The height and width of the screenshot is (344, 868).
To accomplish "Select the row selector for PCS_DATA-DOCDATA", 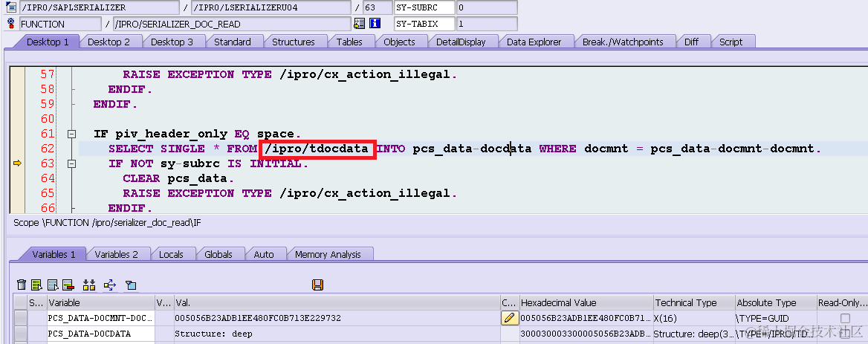I will (21, 334).
